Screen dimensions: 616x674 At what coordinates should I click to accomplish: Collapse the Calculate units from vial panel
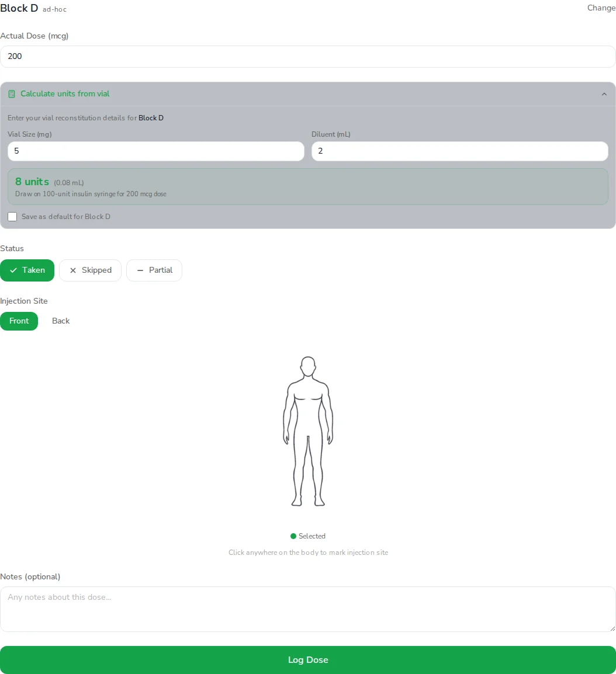pos(604,93)
